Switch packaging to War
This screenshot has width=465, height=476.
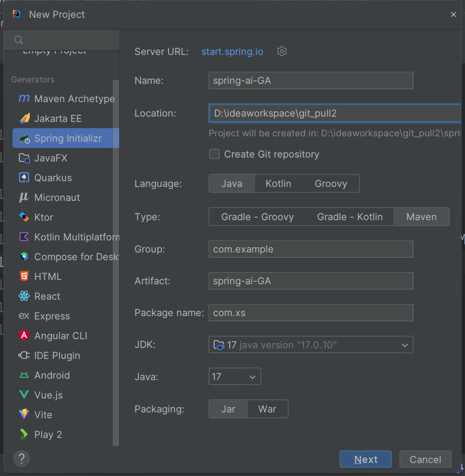click(x=267, y=409)
